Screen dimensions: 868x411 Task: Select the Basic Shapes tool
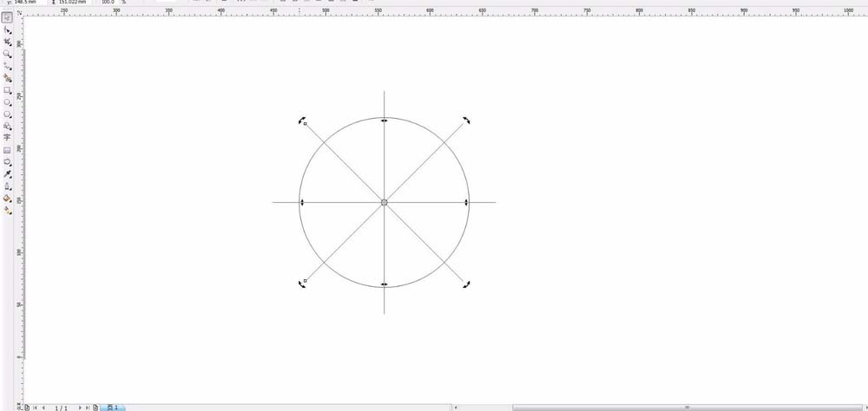(7, 126)
